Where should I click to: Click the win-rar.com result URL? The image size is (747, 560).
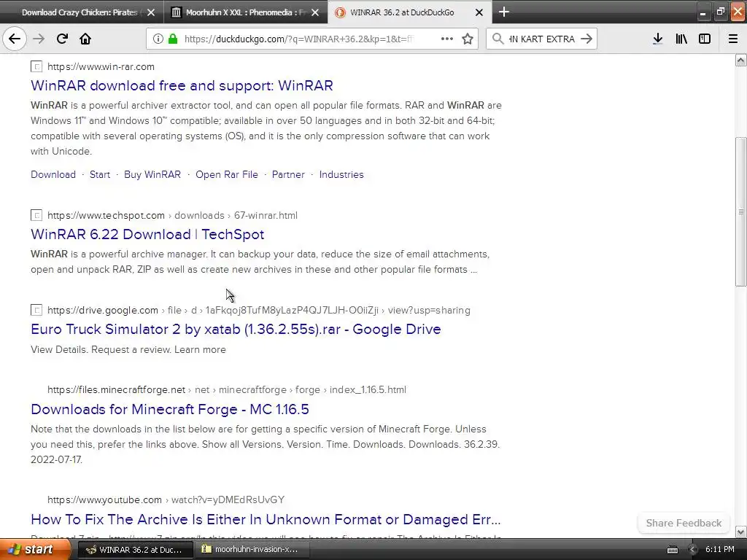(101, 66)
